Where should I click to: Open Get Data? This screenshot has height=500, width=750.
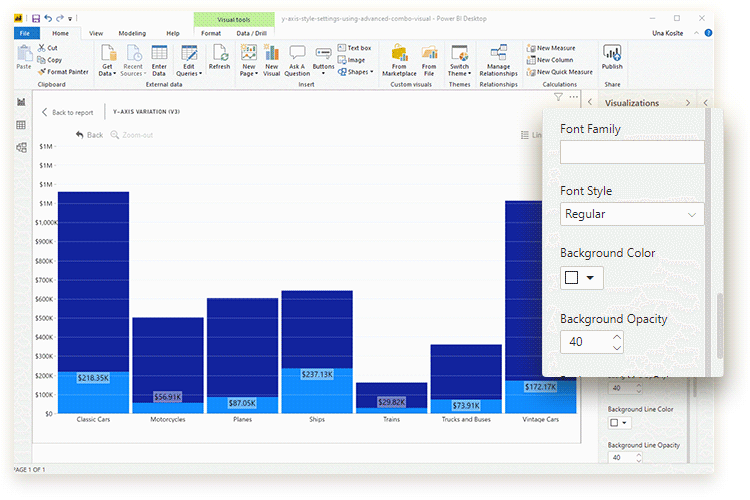107,60
